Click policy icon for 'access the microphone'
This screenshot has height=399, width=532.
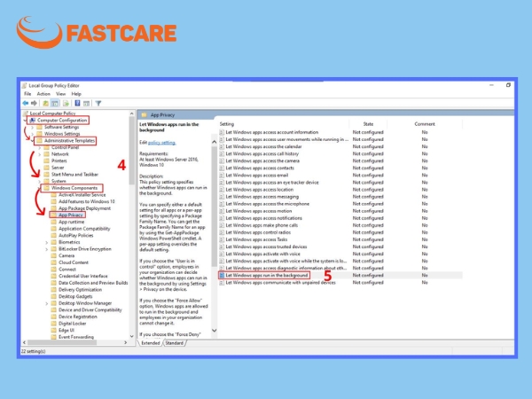pos(222,204)
